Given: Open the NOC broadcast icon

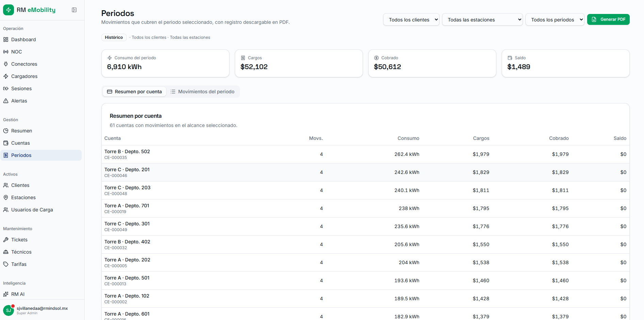Looking at the screenshot, I should click(x=6, y=52).
